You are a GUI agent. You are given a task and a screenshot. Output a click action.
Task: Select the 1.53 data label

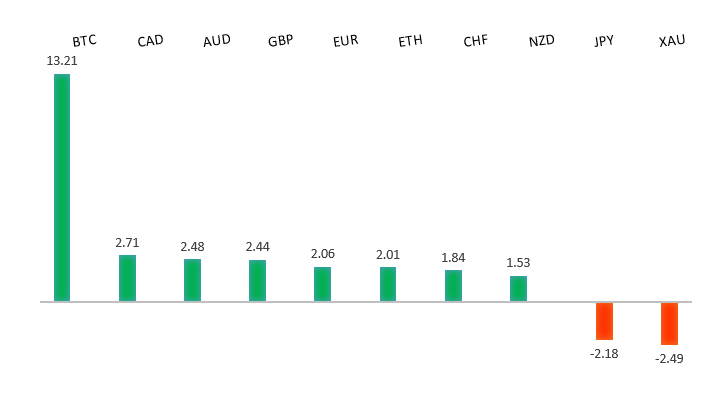click(x=518, y=263)
